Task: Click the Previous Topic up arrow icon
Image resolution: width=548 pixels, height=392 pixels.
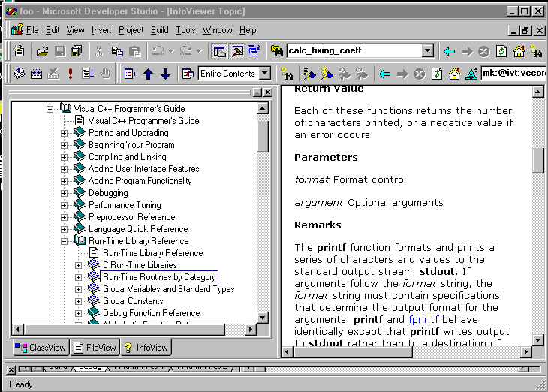Action: pyautogui.click(x=148, y=74)
